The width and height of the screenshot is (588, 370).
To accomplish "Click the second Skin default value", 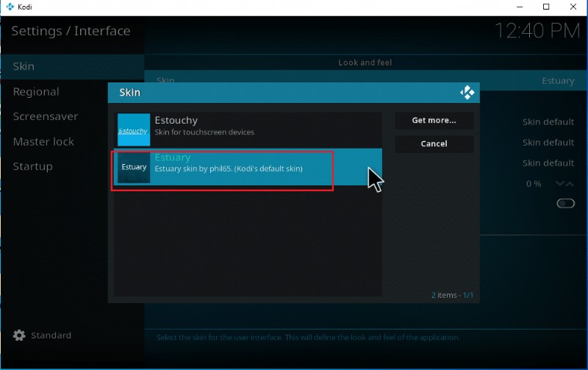I will pyautogui.click(x=548, y=143).
